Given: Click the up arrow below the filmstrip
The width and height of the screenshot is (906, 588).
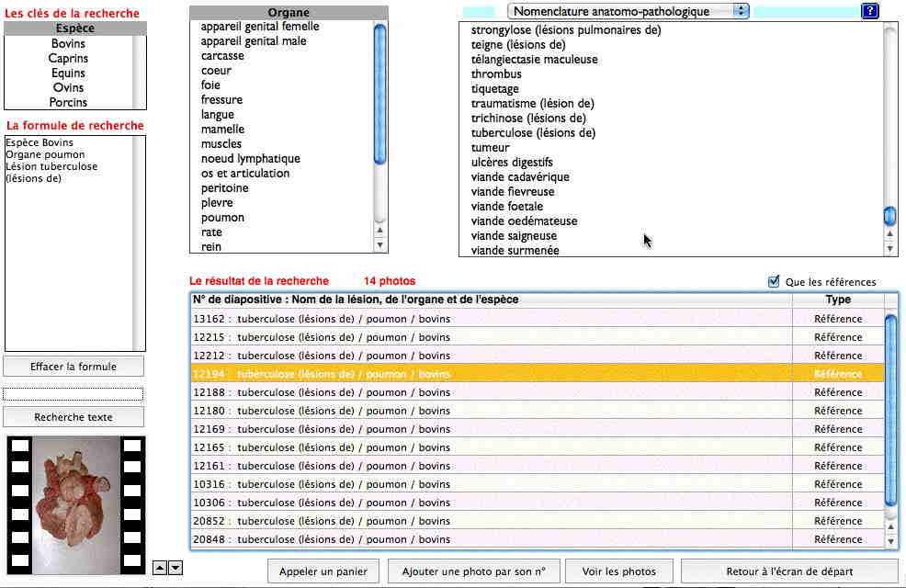Looking at the screenshot, I should (x=161, y=568).
